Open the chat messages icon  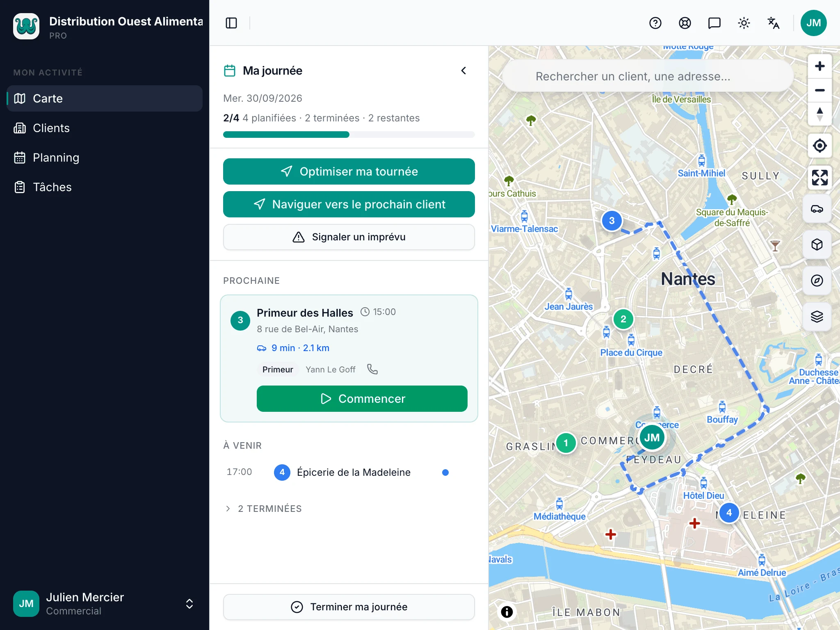tap(714, 23)
